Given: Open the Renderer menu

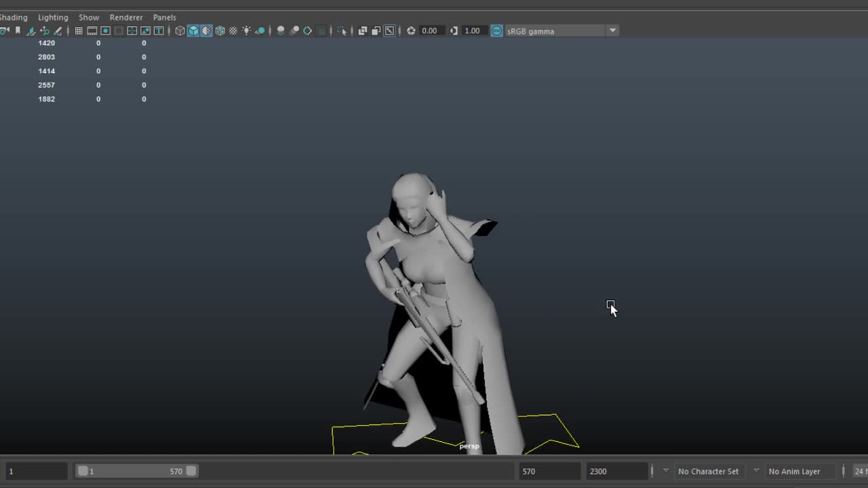Looking at the screenshot, I should (126, 17).
